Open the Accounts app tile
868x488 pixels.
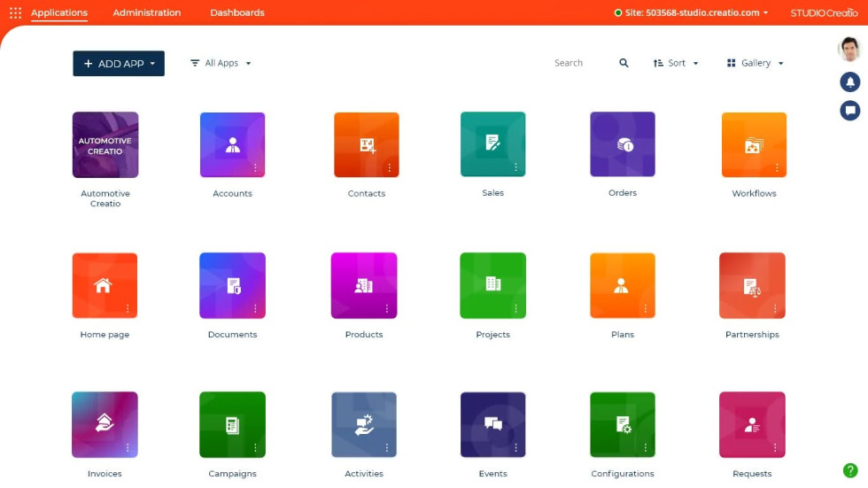(232, 144)
